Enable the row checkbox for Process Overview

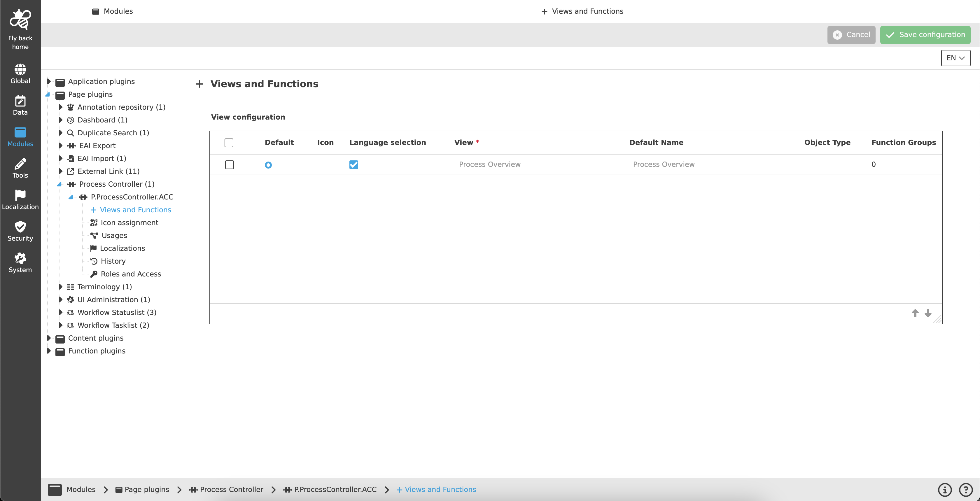[229, 165]
